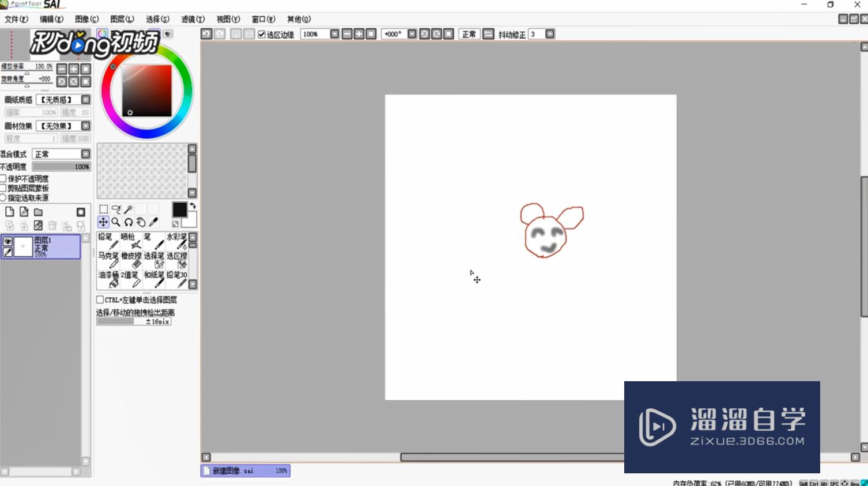Toggle pen lock icon on 图层1
This screenshot has height=486, width=868.
click(x=7, y=252)
